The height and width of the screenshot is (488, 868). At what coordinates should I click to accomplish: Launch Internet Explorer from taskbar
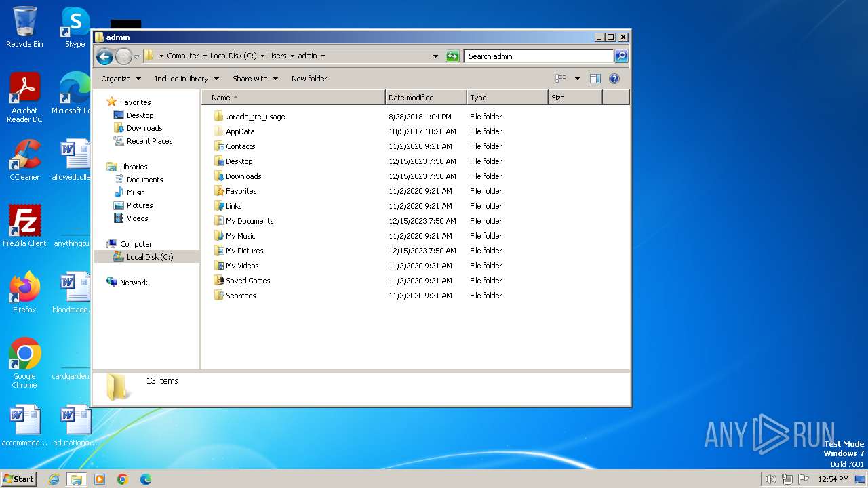click(x=54, y=479)
